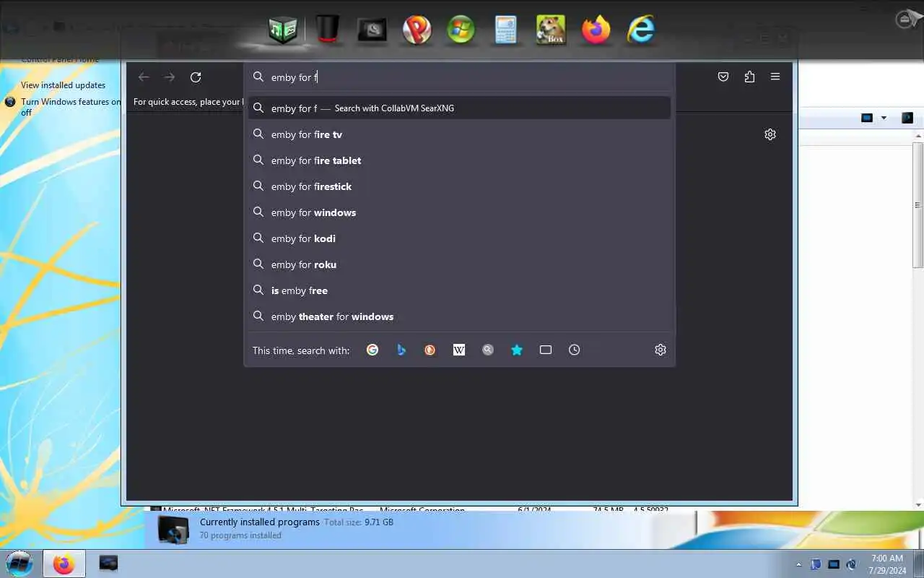
Task: Open 'View installed updates' link in Control Panel
Action: [63, 85]
